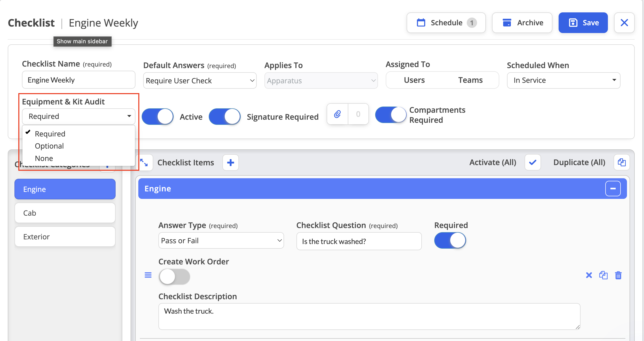Image resolution: width=644 pixels, height=341 pixels.
Task: Open the Applies To Apparatus dropdown
Action: [x=321, y=81]
